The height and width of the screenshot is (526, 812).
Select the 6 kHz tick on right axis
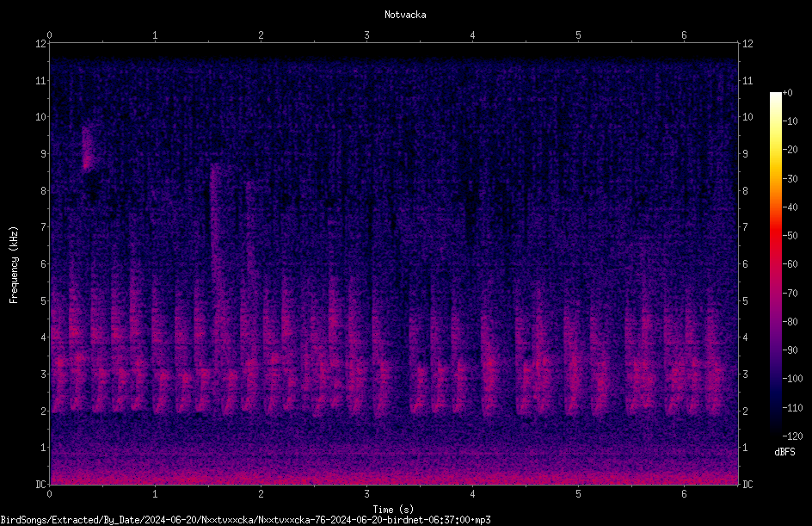[x=745, y=263]
